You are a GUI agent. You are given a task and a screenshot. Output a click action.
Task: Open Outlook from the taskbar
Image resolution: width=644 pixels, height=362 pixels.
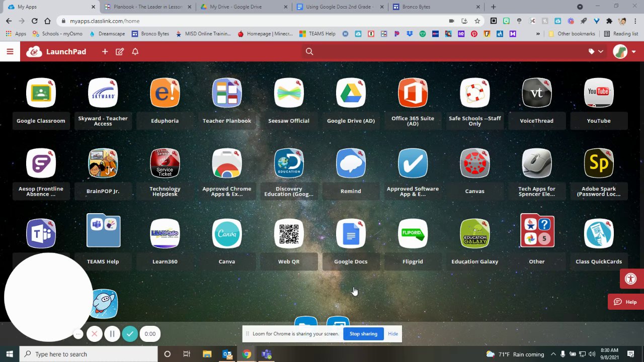click(227, 354)
